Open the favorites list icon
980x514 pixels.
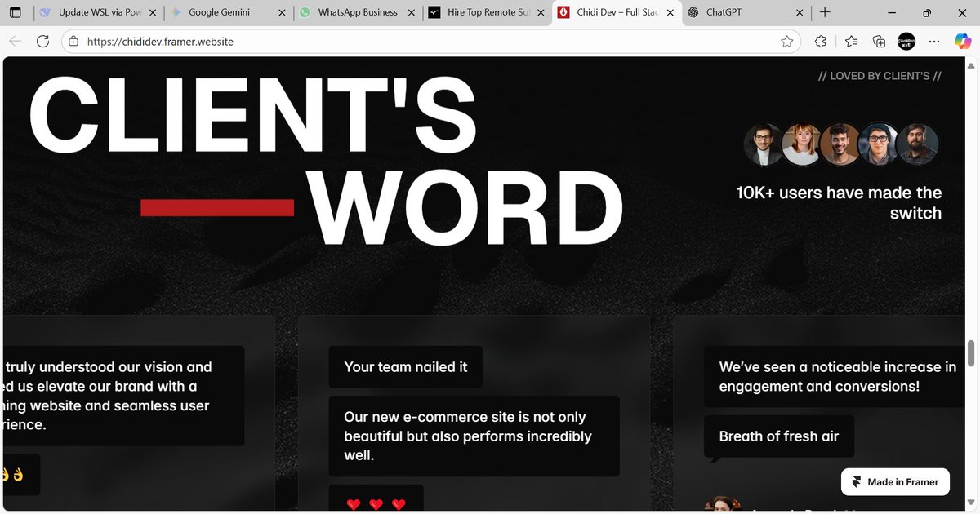851,41
